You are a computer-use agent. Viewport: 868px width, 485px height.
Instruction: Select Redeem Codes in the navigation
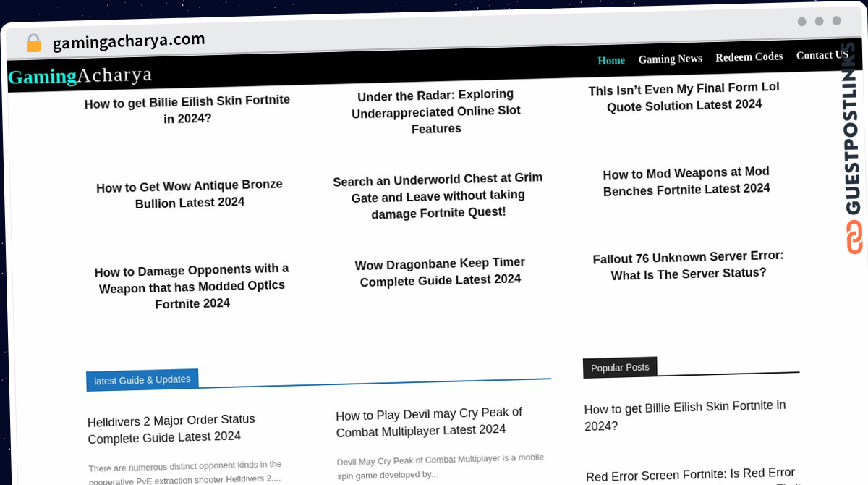[x=749, y=56]
